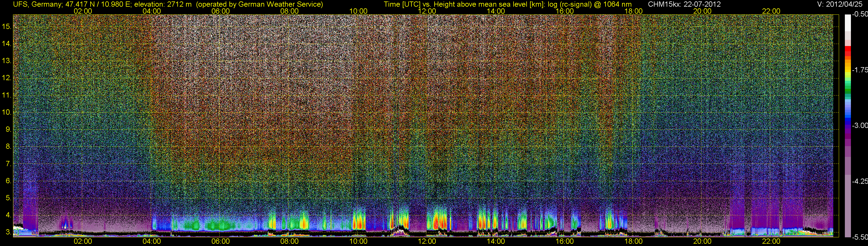
Task: Select "06:00" on the top time axis
Action: pyautogui.click(x=221, y=11)
